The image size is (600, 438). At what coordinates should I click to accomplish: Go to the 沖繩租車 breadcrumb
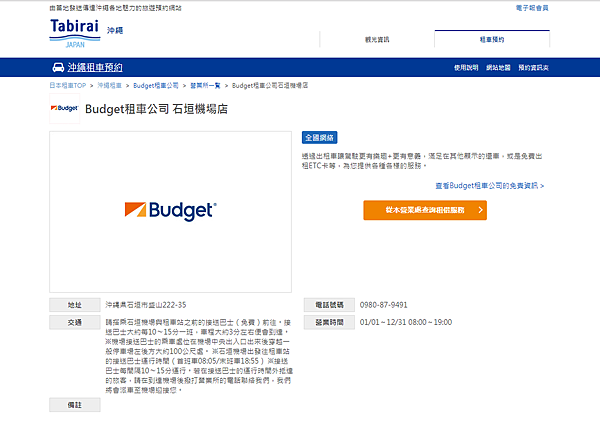pyautogui.click(x=109, y=85)
